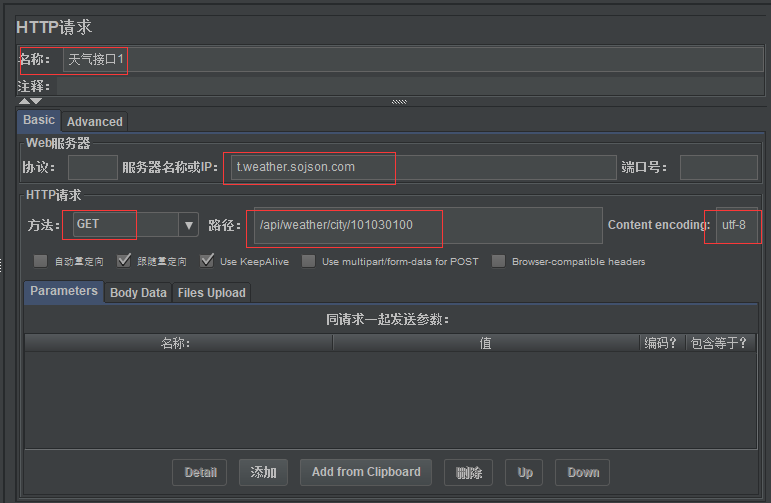The height and width of the screenshot is (503, 771).
Task: Click the 编码? column header
Action: point(662,343)
